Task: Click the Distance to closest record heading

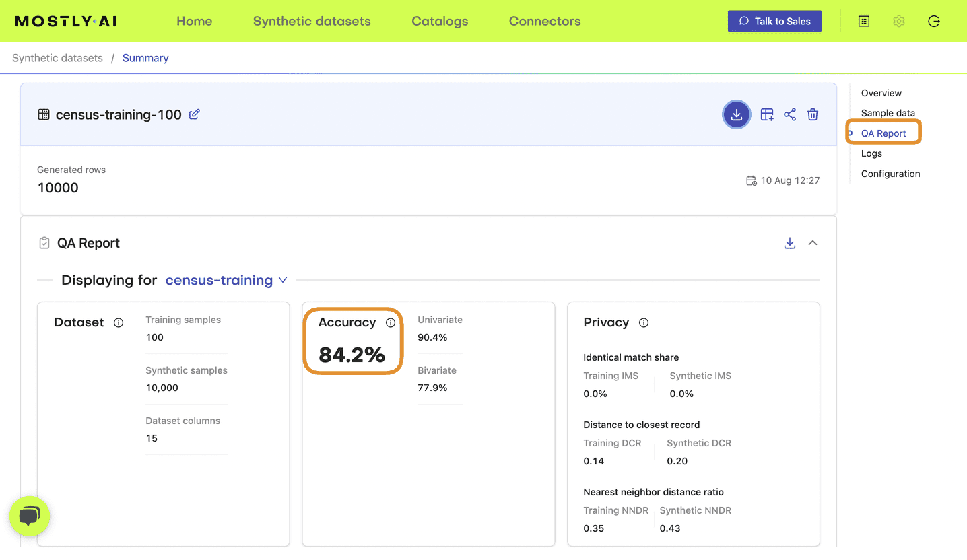Action: tap(641, 425)
